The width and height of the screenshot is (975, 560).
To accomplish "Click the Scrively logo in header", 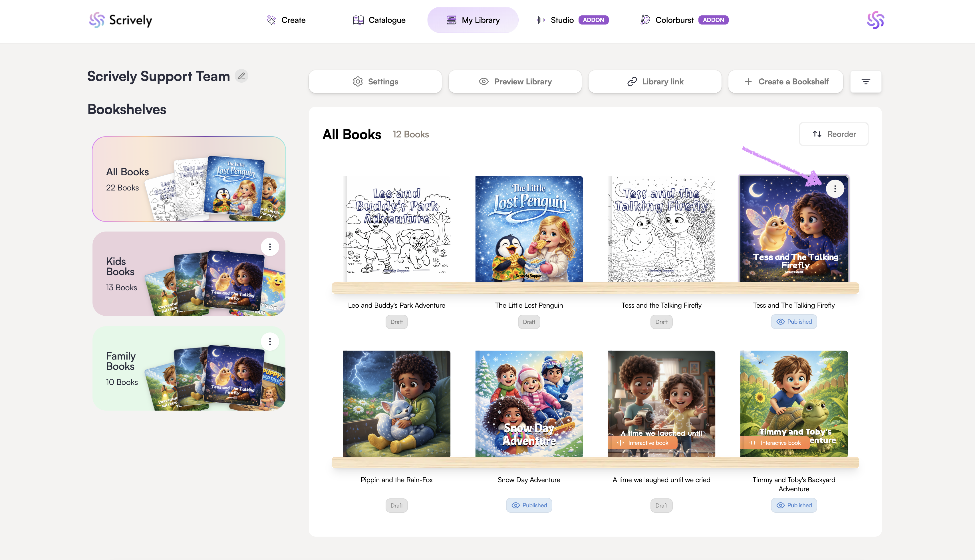I will (120, 20).
